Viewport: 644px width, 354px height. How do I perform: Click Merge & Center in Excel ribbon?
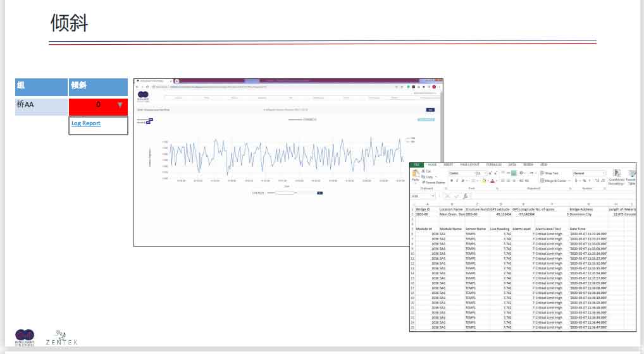[554, 181]
